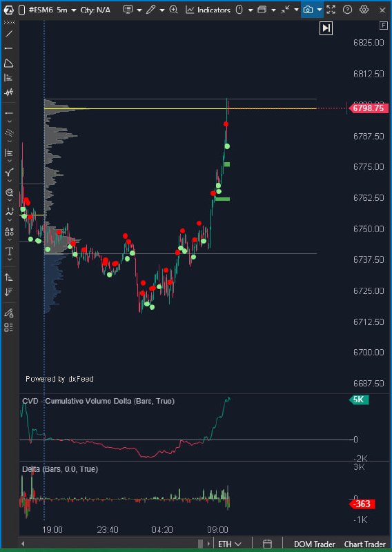The width and height of the screenshot is (392, 552).
Task: Expand the arrow next to the template icon
Action: point(139,10)
